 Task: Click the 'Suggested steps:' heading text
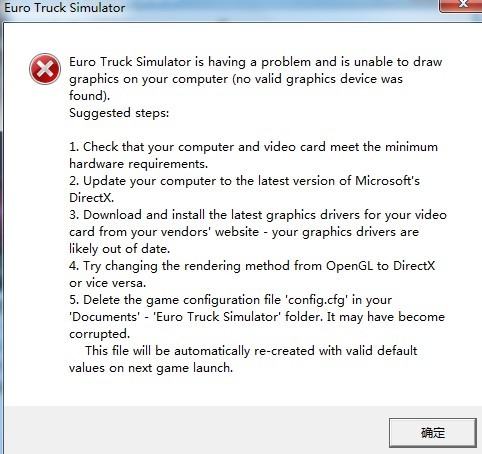pyautogui.click(x=119, y=113)
